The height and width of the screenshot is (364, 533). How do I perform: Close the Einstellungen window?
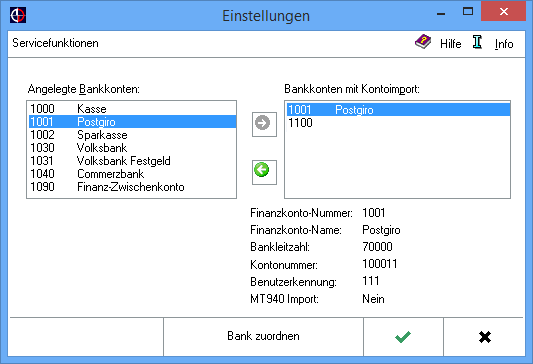[503, 12]
